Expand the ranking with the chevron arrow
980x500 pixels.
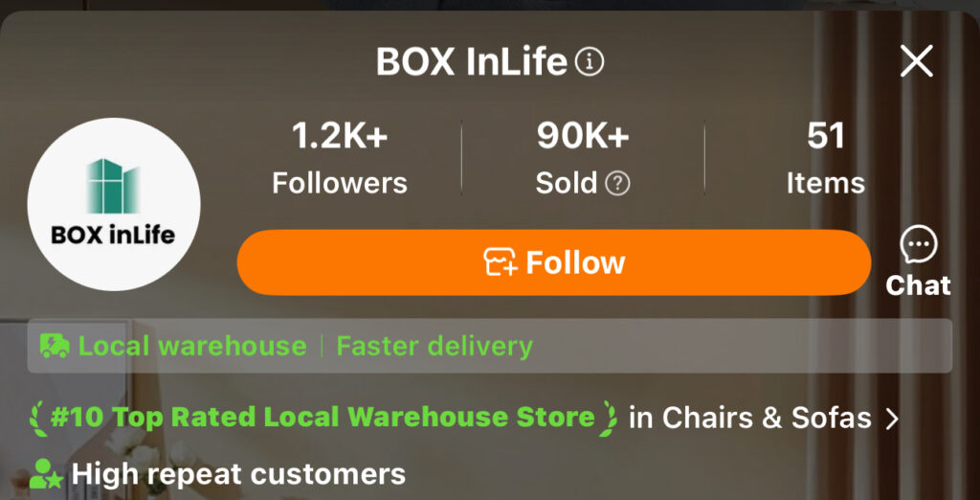pos(892,419)
